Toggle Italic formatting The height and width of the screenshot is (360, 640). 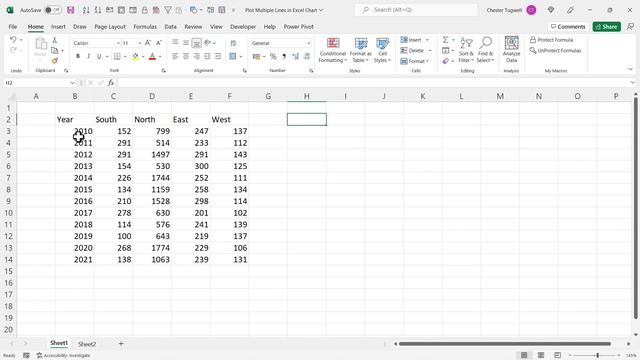pos(88,56)
